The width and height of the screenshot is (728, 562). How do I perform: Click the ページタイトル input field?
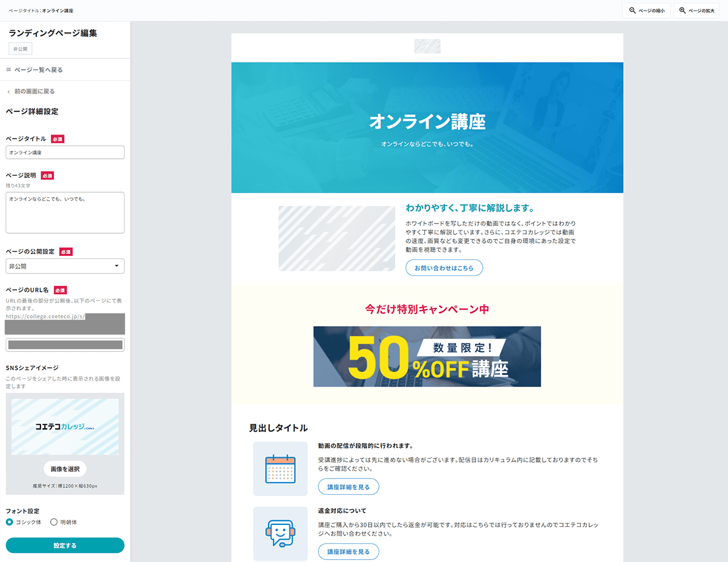click(x=65, y=152)
